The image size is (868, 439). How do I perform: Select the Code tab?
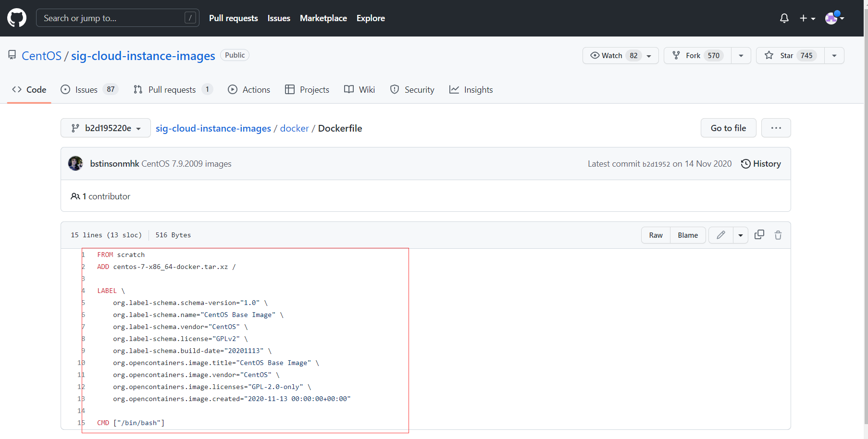tap(29, 90)
